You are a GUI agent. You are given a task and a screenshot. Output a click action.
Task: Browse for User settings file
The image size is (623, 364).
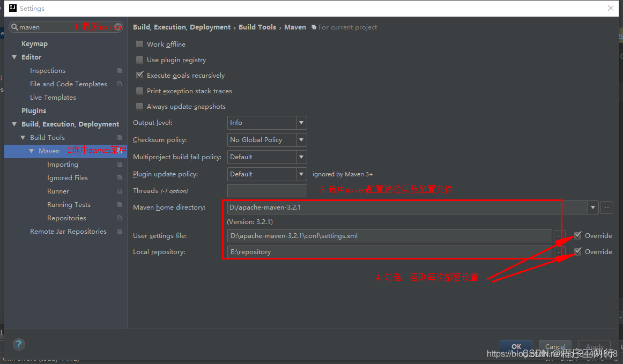(x=559, y=236)
